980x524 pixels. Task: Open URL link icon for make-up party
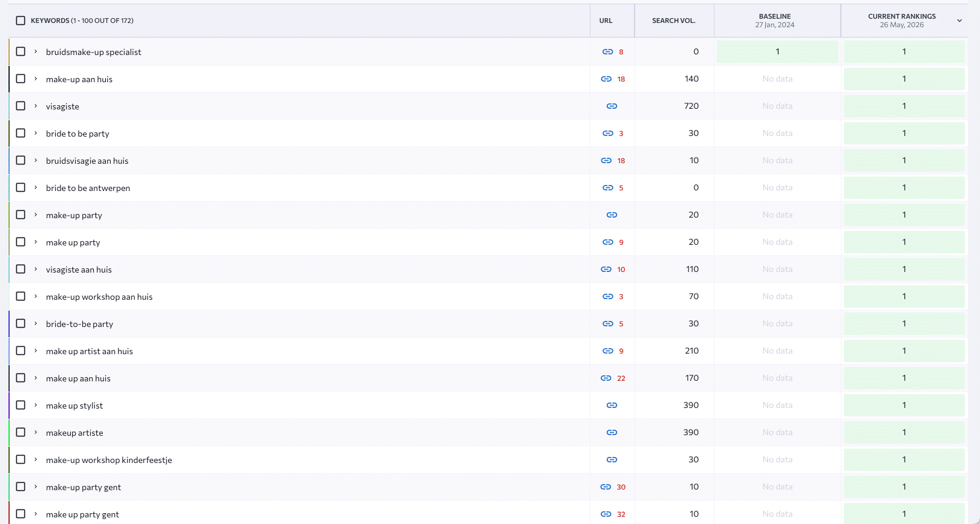tap(612, 215)
